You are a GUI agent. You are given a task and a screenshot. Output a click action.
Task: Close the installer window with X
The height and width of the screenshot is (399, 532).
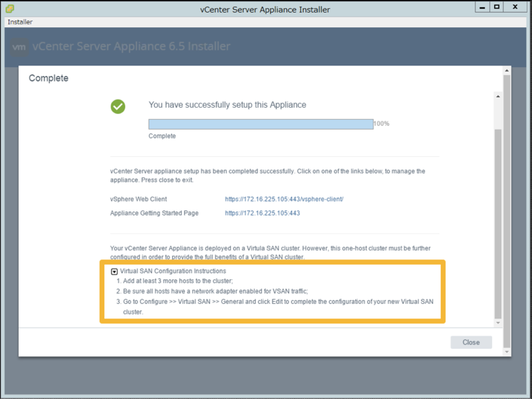(x=515, y=7)
